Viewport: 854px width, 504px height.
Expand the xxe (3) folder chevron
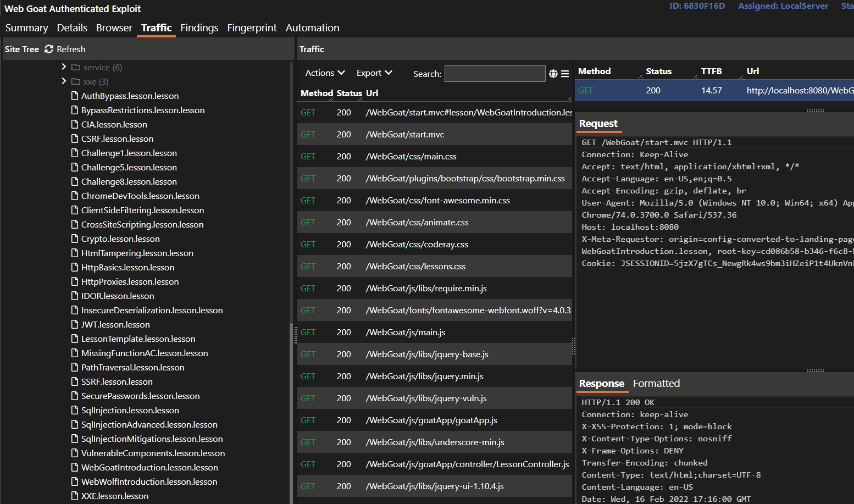[64, 81]
